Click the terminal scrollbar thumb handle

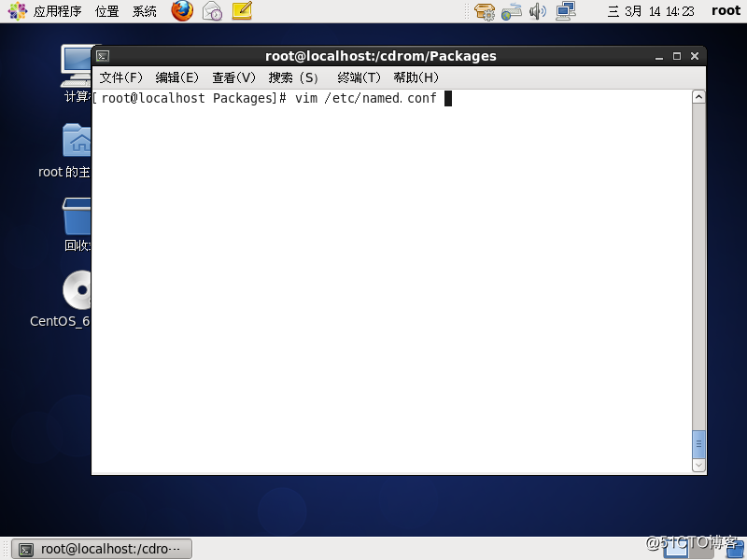click(x=698, y=444)
